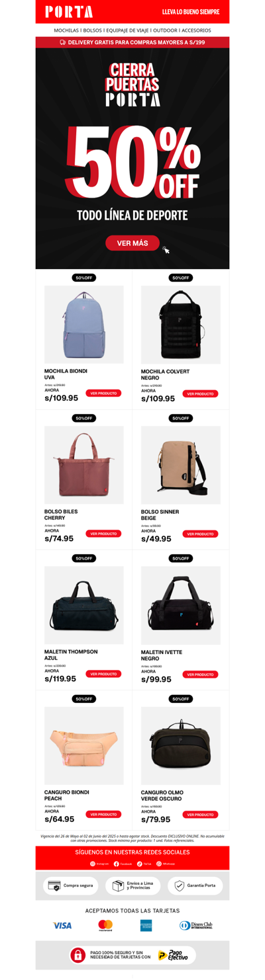Click the red Ver Más button

[132, 243]
